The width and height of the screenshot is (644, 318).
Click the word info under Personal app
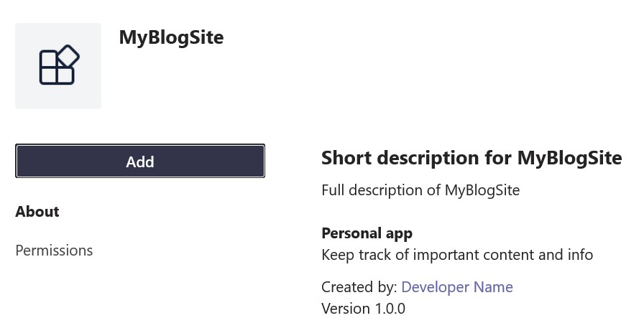click(x=579, y=255)
